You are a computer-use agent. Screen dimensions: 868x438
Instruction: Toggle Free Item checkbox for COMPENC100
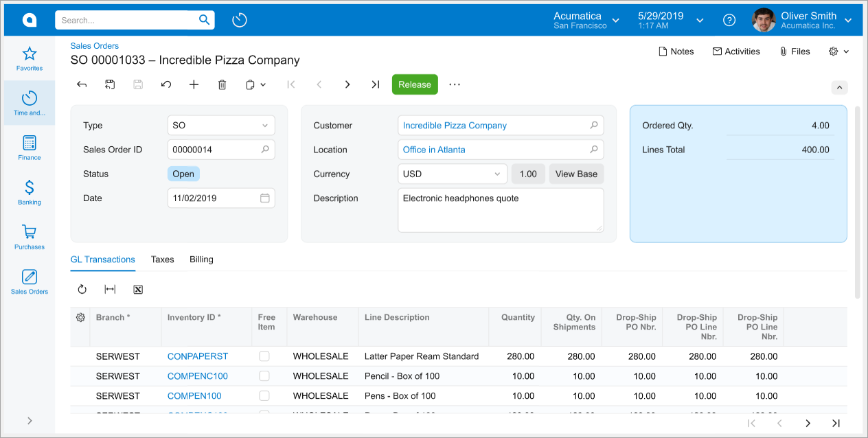264,376
